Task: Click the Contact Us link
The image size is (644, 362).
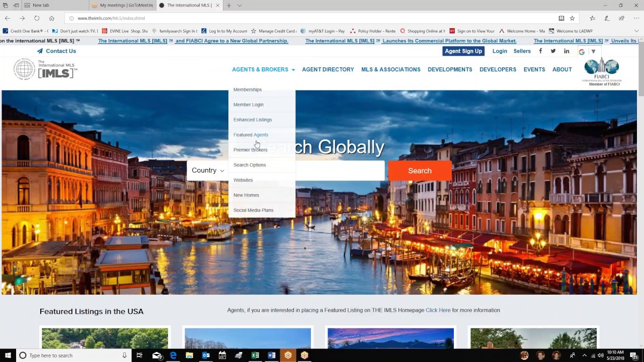Action: click(56, 51)
